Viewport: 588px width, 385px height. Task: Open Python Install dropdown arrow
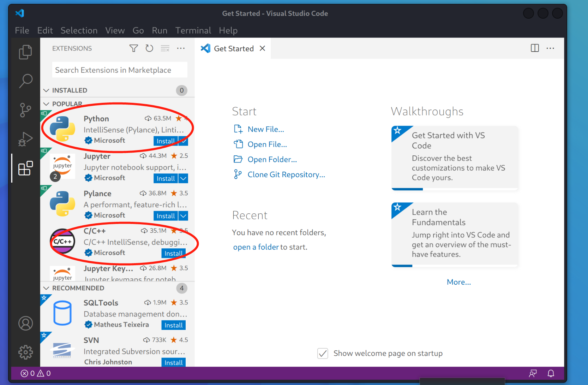tap(184, 141)
